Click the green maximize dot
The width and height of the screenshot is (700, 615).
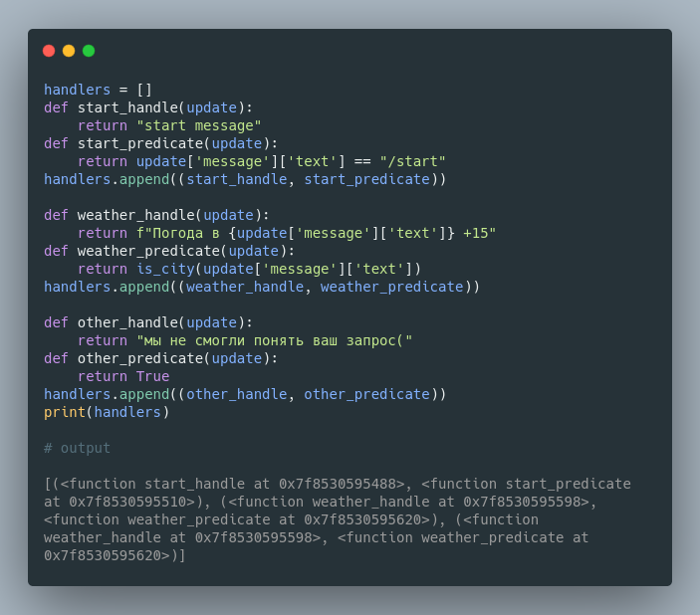tap(89, 51)
